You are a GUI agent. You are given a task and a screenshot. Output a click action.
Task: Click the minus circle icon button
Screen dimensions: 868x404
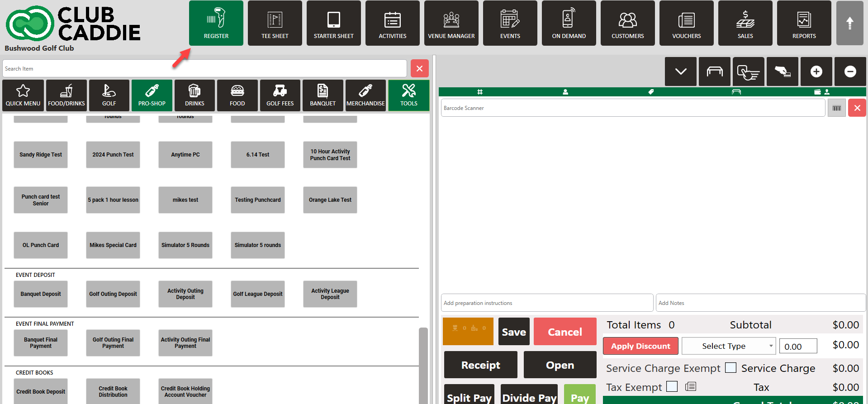[850, 71]
